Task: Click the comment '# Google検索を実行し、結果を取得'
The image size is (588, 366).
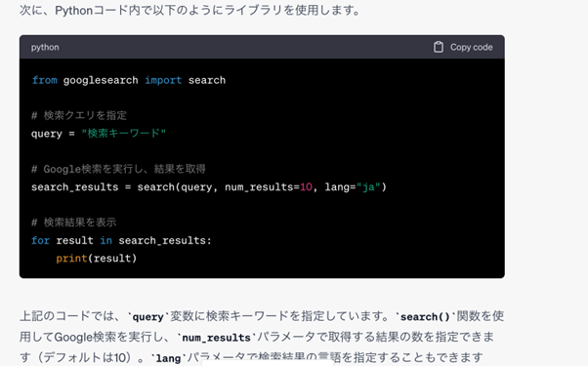Action: pyautogui.click(x=118, y=169)
